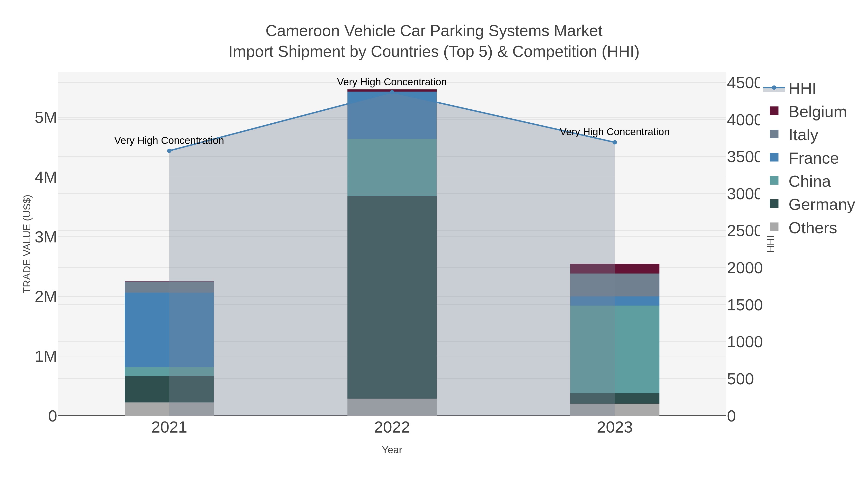Click the Cameroon Vehicle Car Parking Systems Market title
This screenshot has width=868, height=488.
pyautogui.click(x=434, y=31)
